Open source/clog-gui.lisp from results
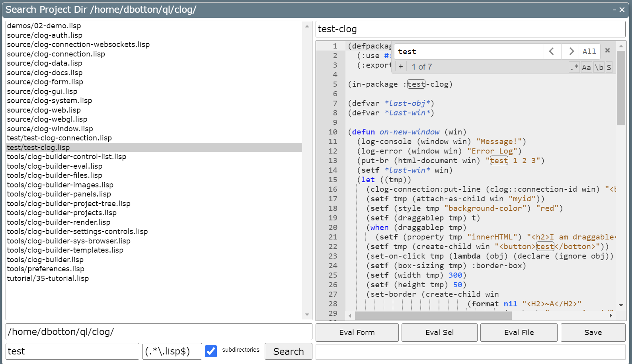This screenshot has width=632, height=364. click(42, 91)
